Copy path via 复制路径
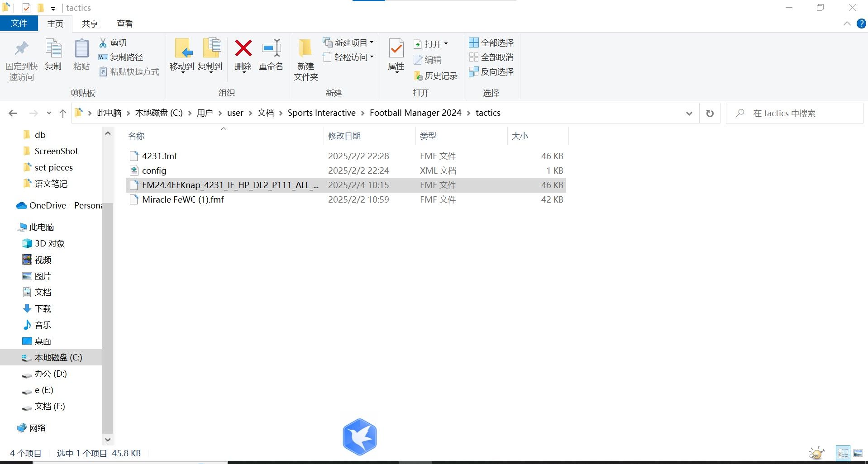This screenshot has height=464, width=868. tap(121, 57)
